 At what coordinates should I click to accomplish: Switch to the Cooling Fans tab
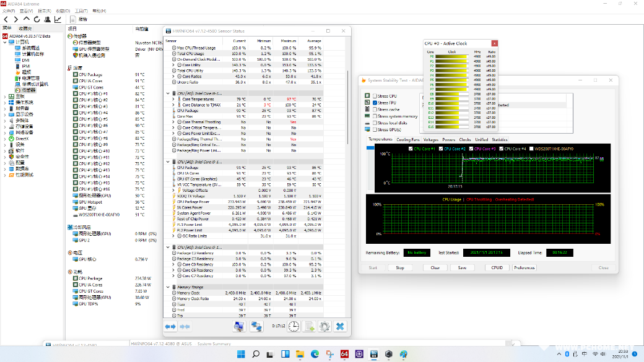tap(407, 140)
